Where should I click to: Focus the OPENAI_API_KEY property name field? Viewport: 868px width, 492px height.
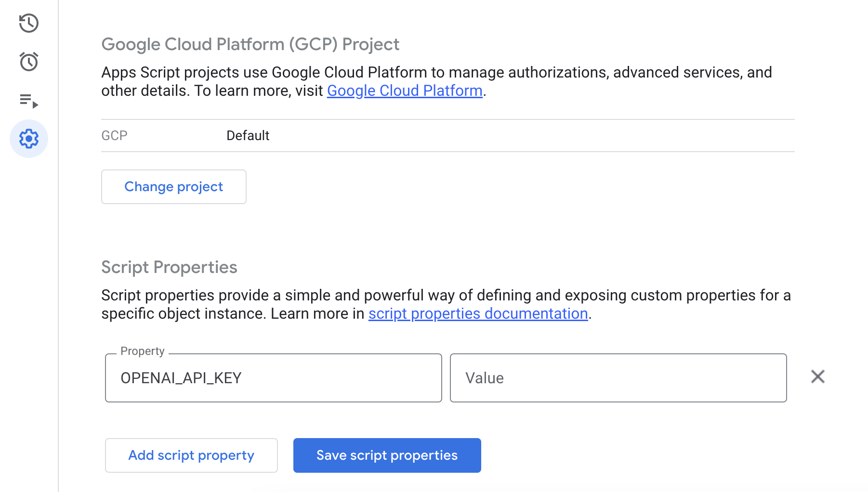[274, 378]
